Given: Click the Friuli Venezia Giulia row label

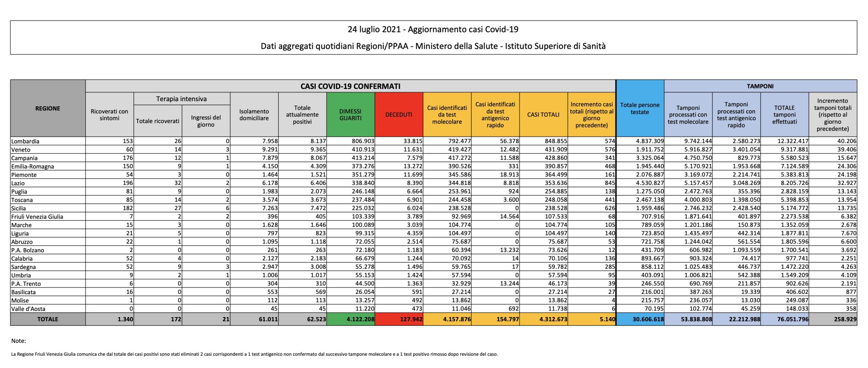Looking at the screenshot, I should click(x=37, y=217).
